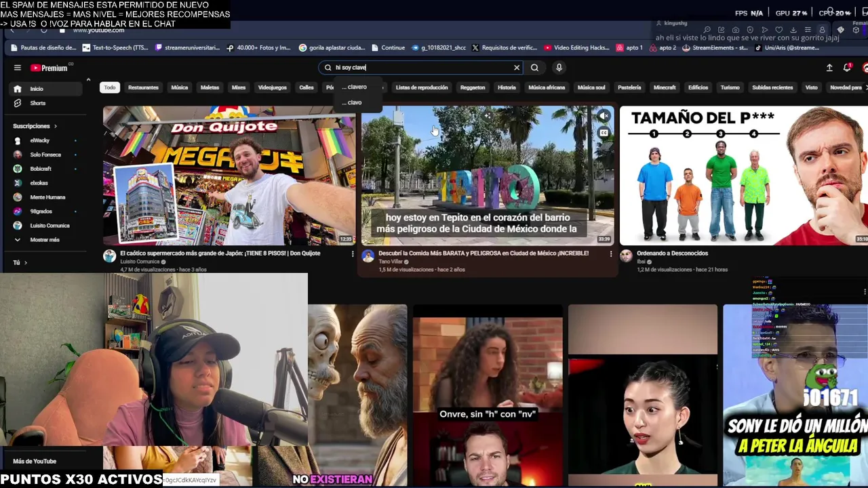Open the 'No existieran' skeleton Short
The image size is (868, 488).
[333, 396]
